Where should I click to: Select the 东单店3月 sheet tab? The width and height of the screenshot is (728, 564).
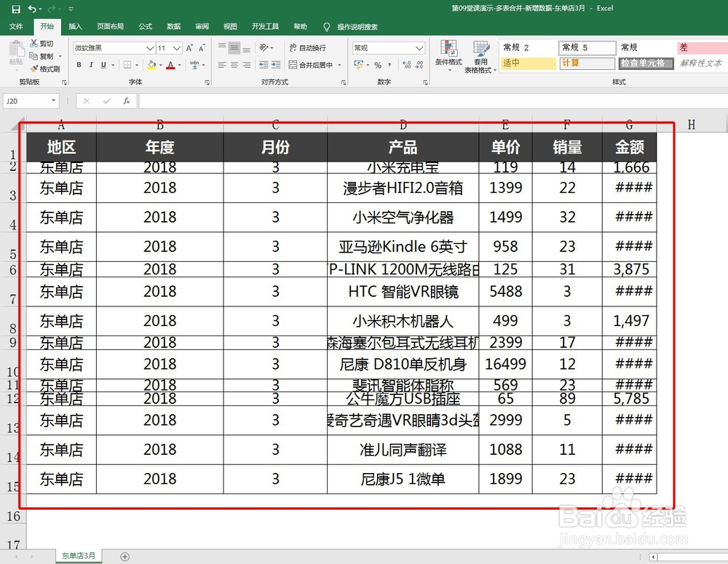[79, 556]
